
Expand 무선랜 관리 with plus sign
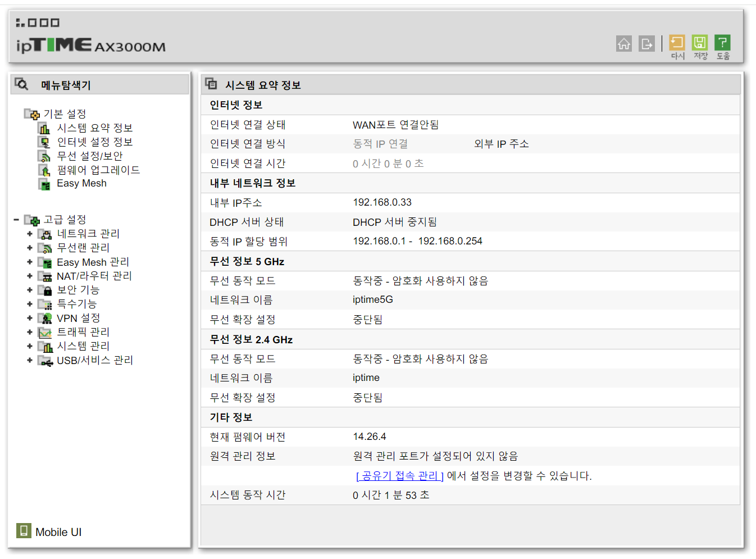(30, 248)
